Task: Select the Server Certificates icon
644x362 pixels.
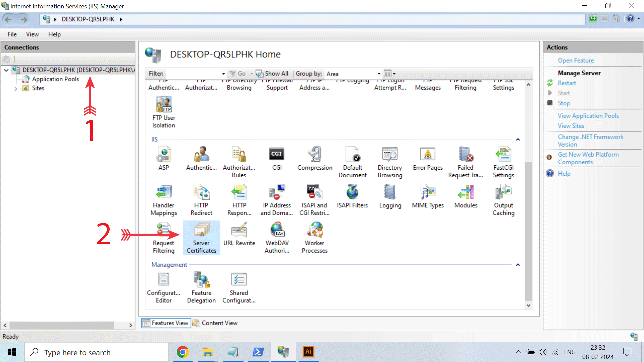Action: click(x=202, y=238)
